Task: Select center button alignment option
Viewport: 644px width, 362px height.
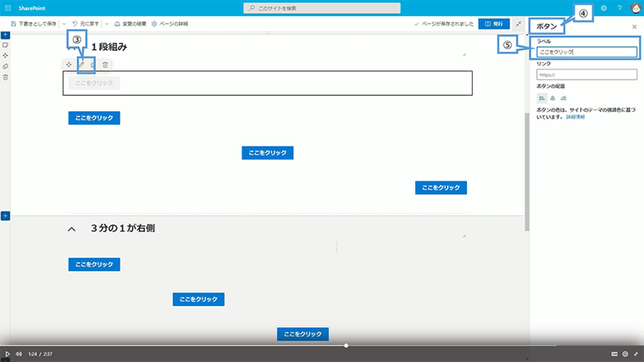Action: tap(552, 98)
